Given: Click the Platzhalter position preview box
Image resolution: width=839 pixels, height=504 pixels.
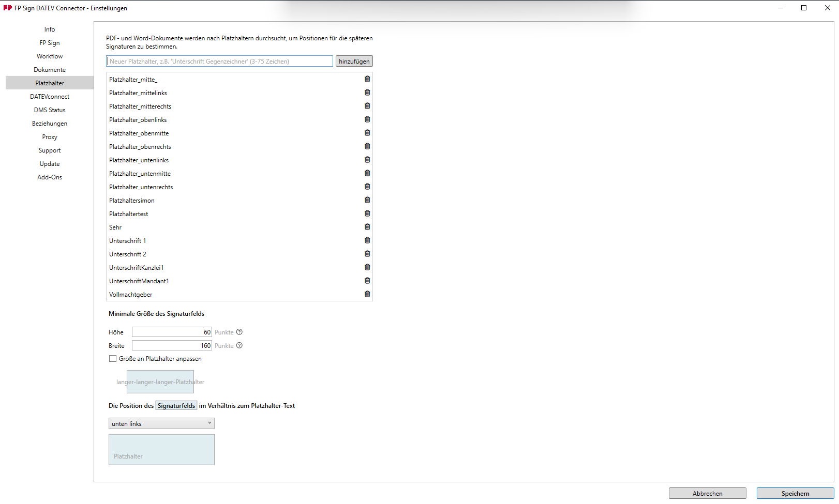Looking at the screenshot, I should [161, 450].
